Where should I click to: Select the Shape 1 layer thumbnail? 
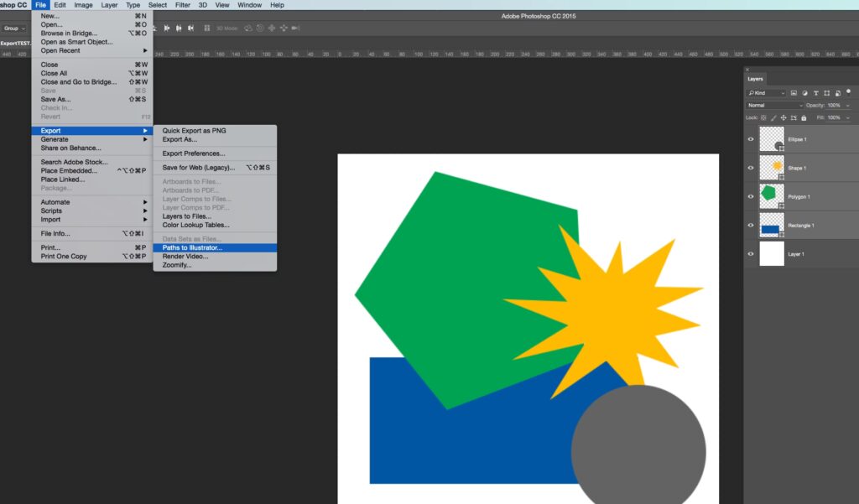tap(772, 168)
